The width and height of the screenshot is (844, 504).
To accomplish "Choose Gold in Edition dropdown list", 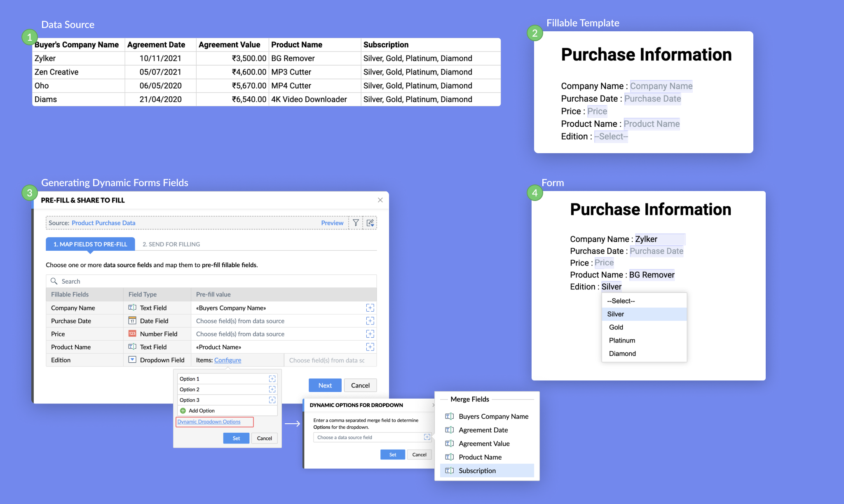I will pyautogui.click(x=644, y=327).
